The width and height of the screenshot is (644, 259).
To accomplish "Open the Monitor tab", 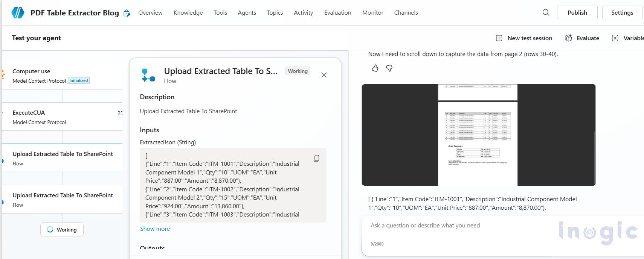I will click(x=373, y=12).
